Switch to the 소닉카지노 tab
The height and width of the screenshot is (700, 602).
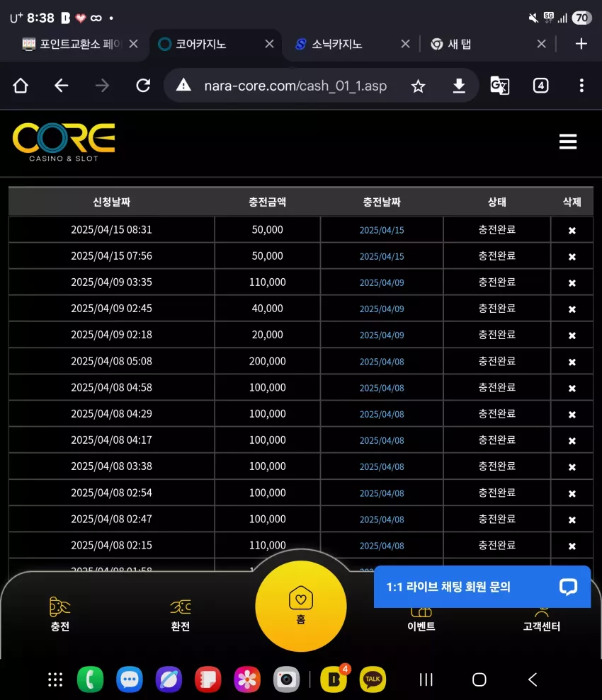tap(337, 44)
